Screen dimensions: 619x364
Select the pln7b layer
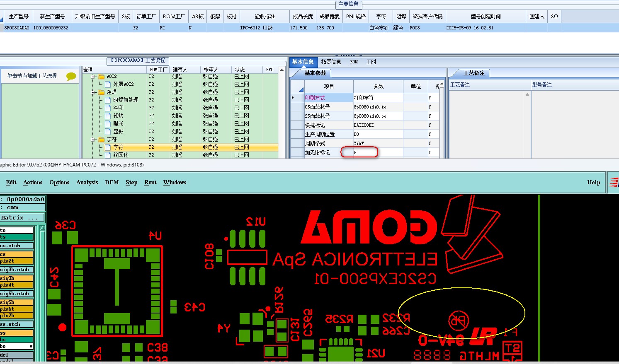tap(17, 316)
